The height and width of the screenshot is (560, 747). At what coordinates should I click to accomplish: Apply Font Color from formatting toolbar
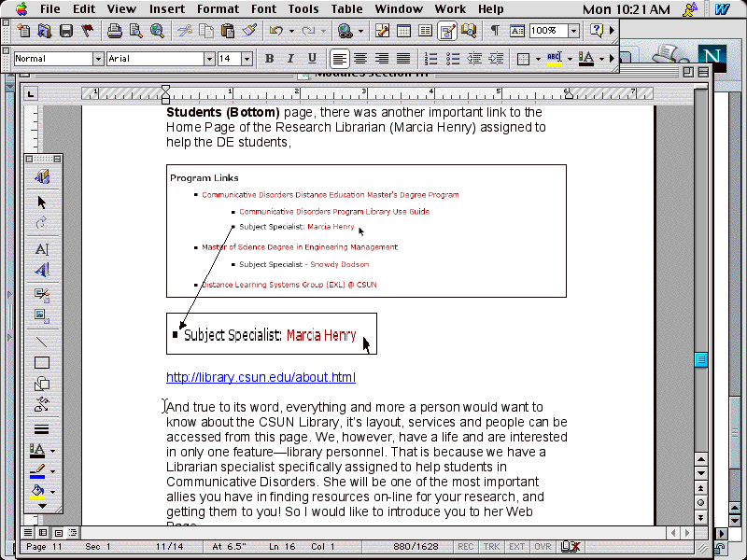[586, 59]
